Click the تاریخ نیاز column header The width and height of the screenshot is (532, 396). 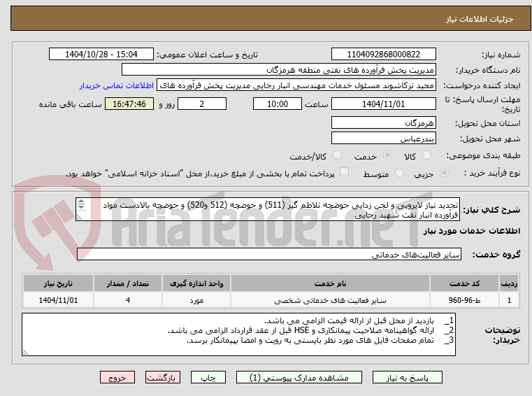click(58, 283)
